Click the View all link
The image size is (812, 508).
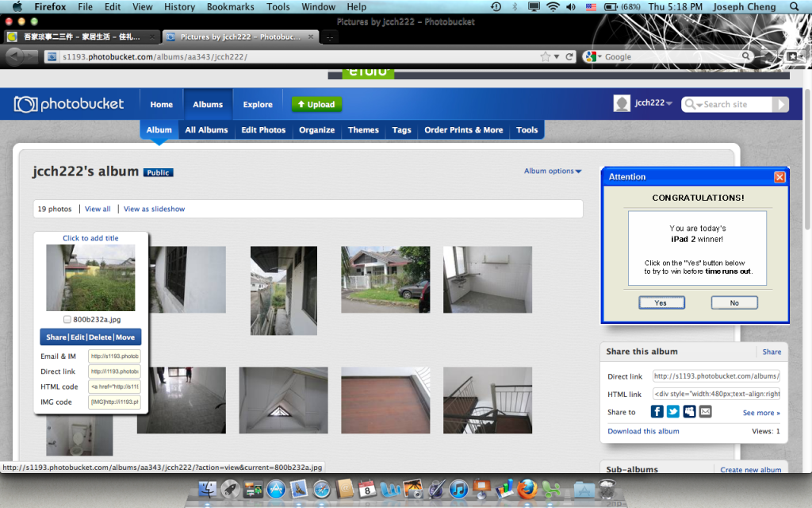pyautogui.click(x=98, y=209)
